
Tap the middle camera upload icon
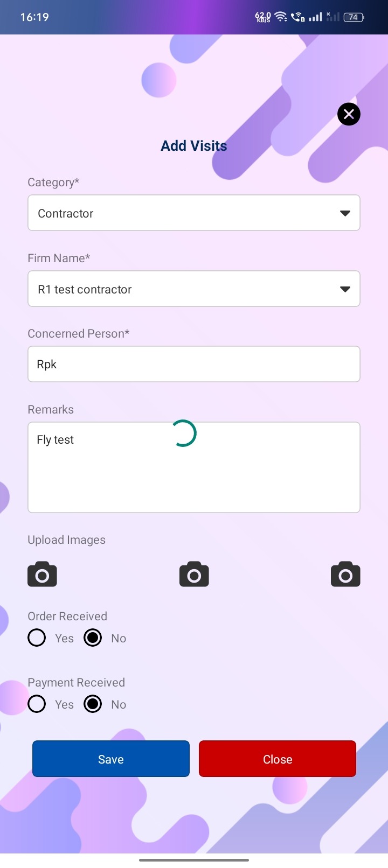194,574
